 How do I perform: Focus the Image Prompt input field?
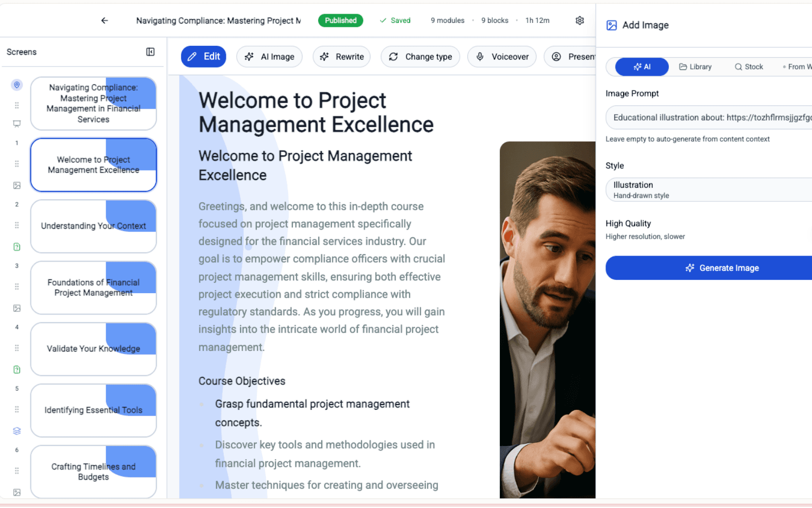(x=708, y=117)
